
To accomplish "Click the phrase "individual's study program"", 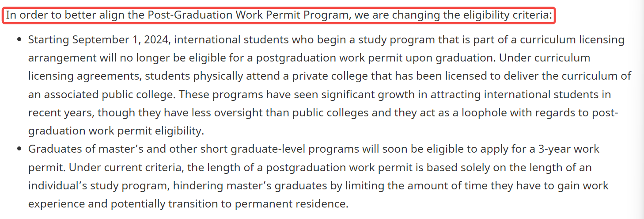I will (96, 186).
